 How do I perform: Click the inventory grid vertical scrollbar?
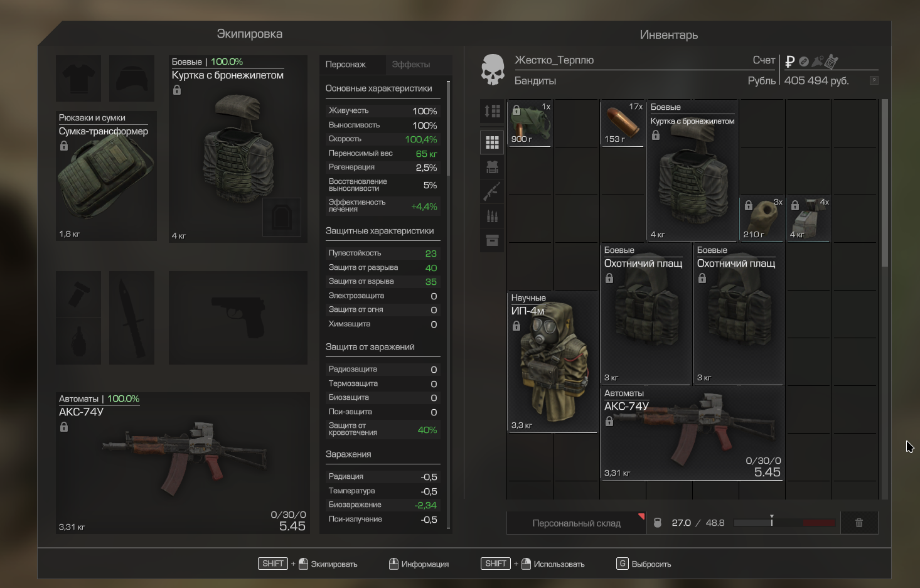pos(885,182)
